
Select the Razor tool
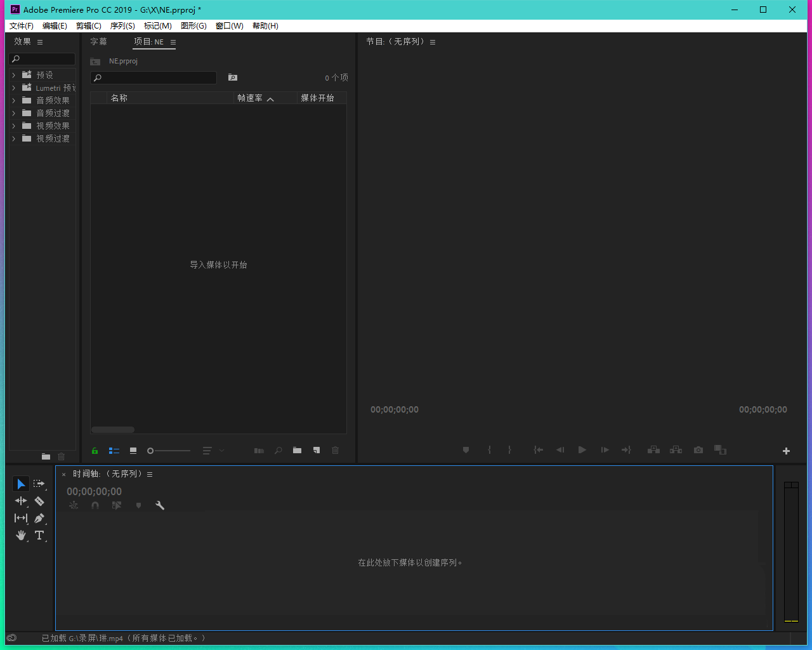click(39, 501)
